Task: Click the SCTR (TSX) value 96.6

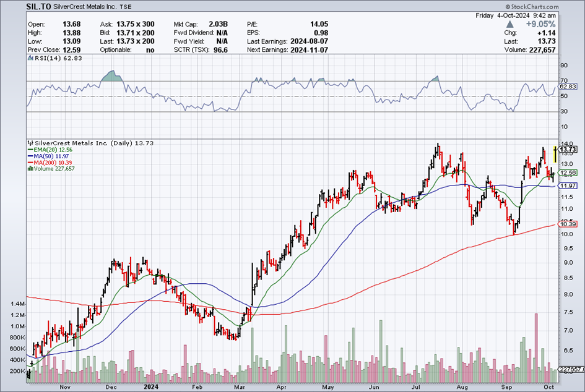Action: click(221, 50)
